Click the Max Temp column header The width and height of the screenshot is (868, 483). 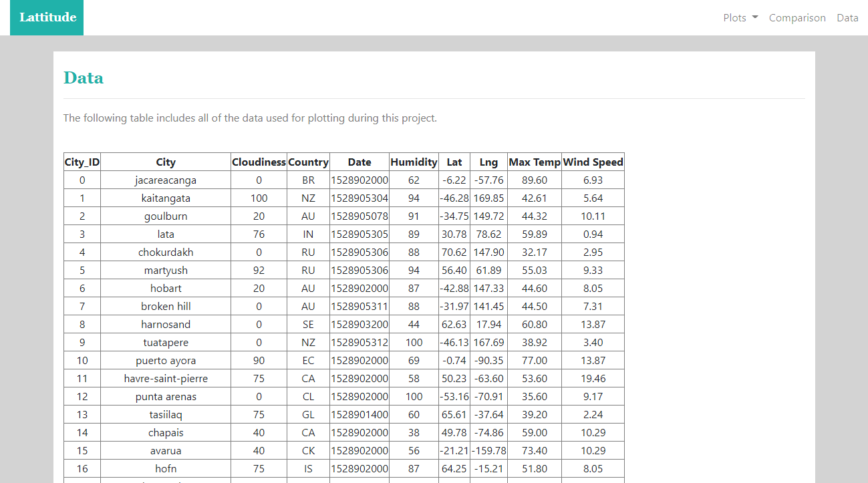[535, 162]
